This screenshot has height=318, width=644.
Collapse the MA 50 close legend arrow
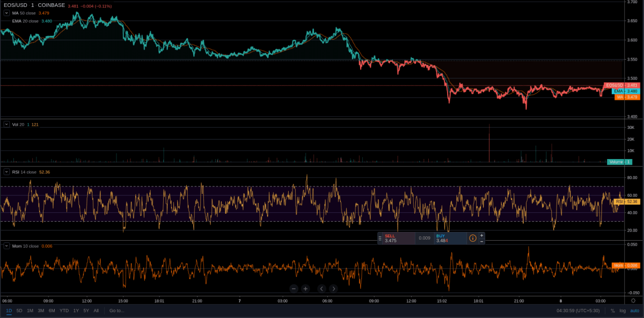pyautogui.click(x=6, y=13)
